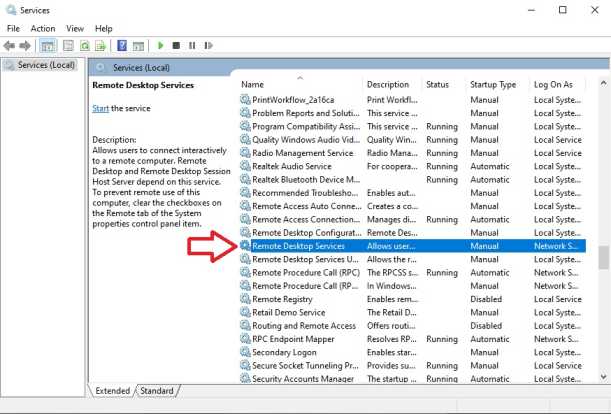This screenshot has width=611, height=414.
Task: Toggle the Show/Hide Console Tree button
Action: (48, 46)
